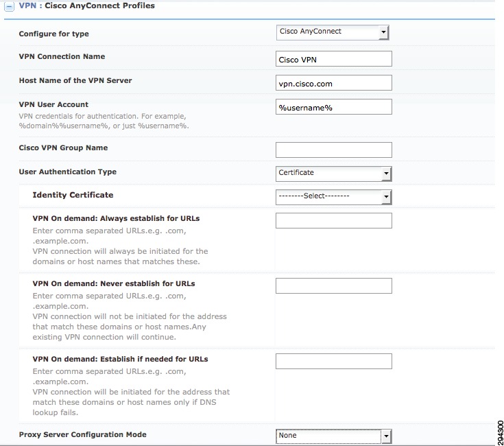
Task: Open the User Authentication Type dropdown
Action: click(x=334, y=174)
